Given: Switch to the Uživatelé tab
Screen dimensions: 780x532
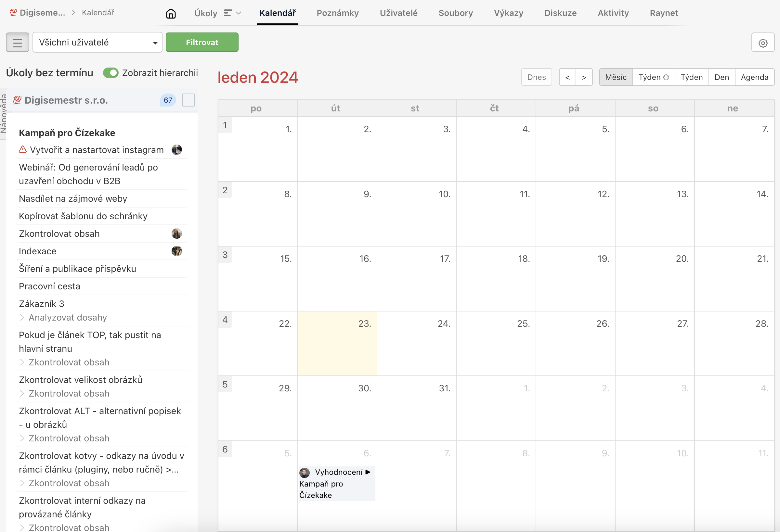Looking at the screenshot, I should pyautogui.click(x=398, y=13).
